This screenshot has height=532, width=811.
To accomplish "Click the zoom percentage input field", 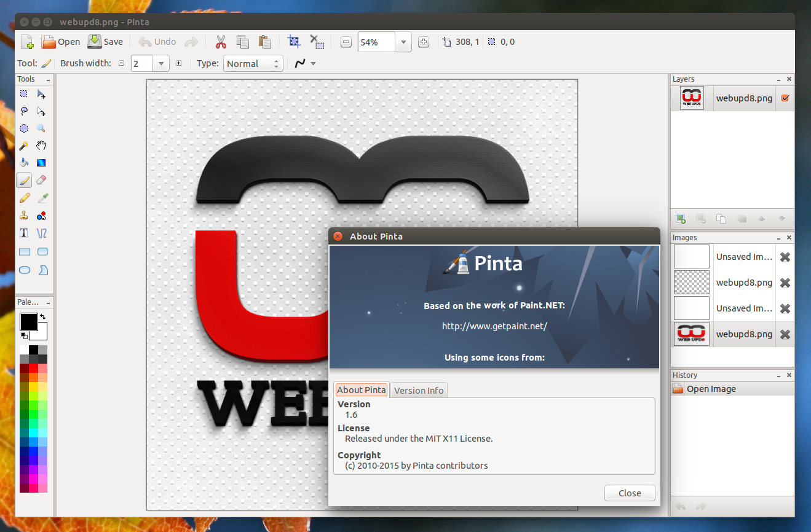I will [376, 42].
